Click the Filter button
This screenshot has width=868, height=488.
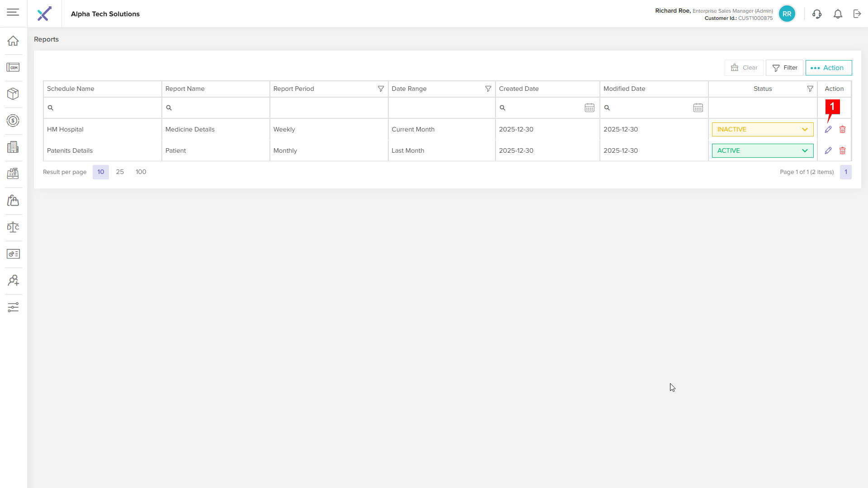tap(784, 68)
